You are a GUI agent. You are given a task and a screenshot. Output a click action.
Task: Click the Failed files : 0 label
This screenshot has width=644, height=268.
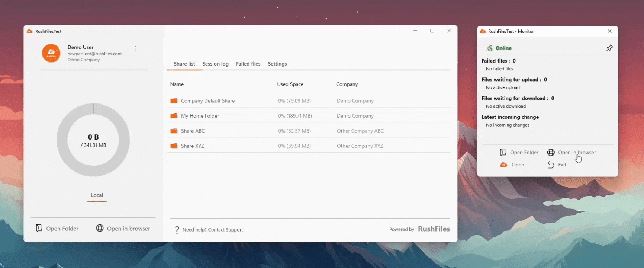(499, 61)
